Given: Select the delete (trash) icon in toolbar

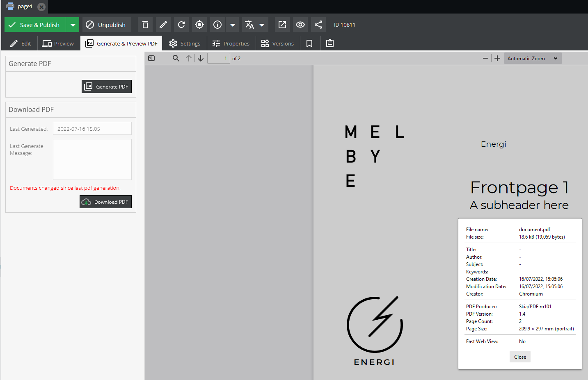Looking at the screenshot, I should [145, 25].
